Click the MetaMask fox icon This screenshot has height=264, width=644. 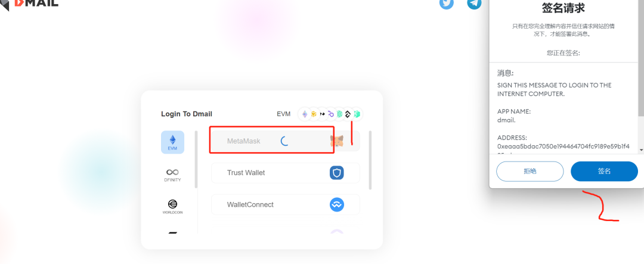click(337, 141)
